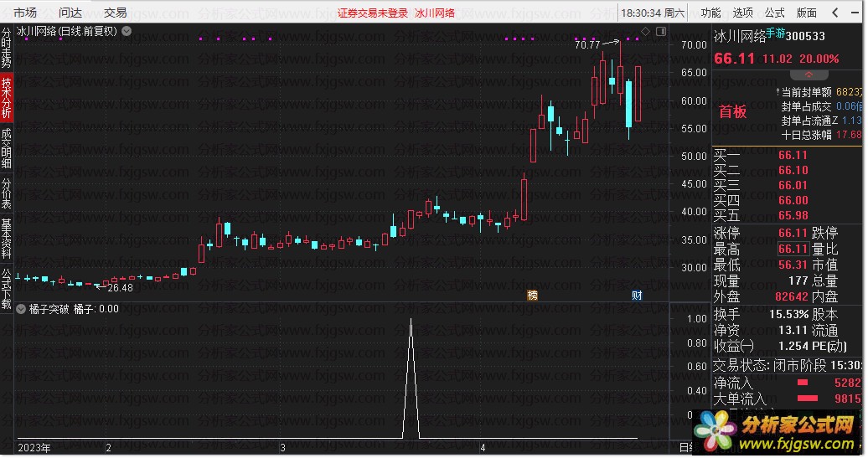Open the 问达 menu
This screenshot has width=868, height=458.
click(x=70, y=13)
